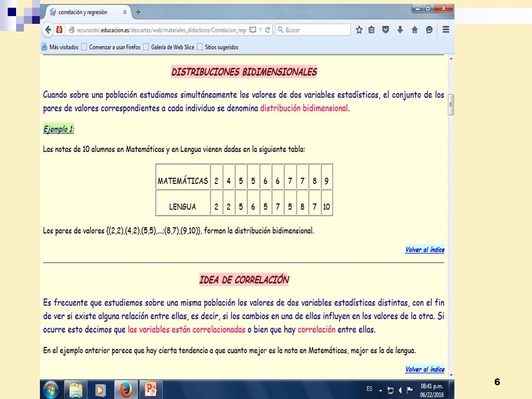The height and width of the screenshot is (399, 532).
Task: Open volume speaker tray icon
Action: (x=400, y=390)
